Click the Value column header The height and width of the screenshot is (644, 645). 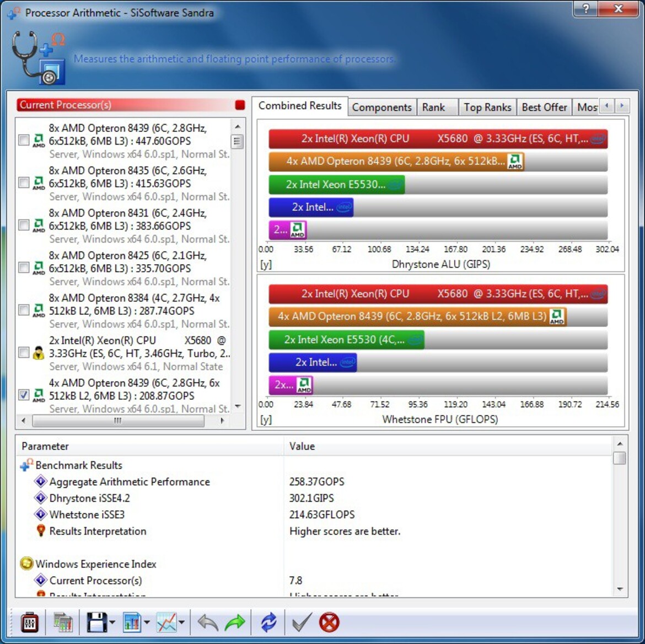pos(448,446)
